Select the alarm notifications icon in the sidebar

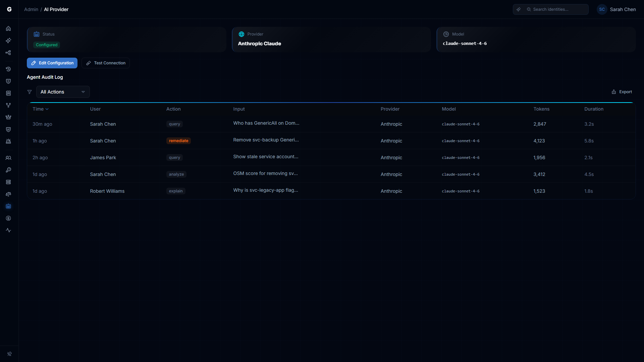click(8, 141)
